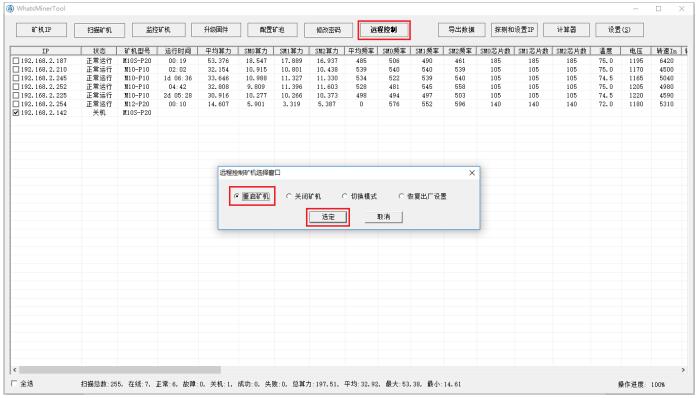This screenshot has width=700, height=398.
Task: Click the 关机 status cell
Action: point(99,113)
